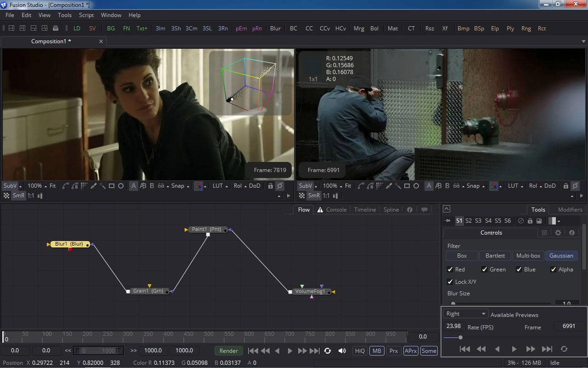Select the Bartlett filter button

tap(495, 256)
